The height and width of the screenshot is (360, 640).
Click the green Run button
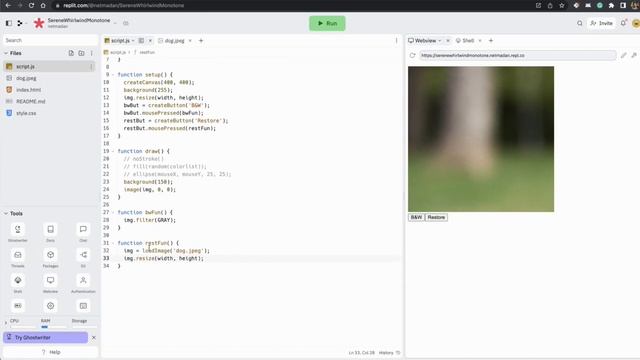(x=327, y=23)
